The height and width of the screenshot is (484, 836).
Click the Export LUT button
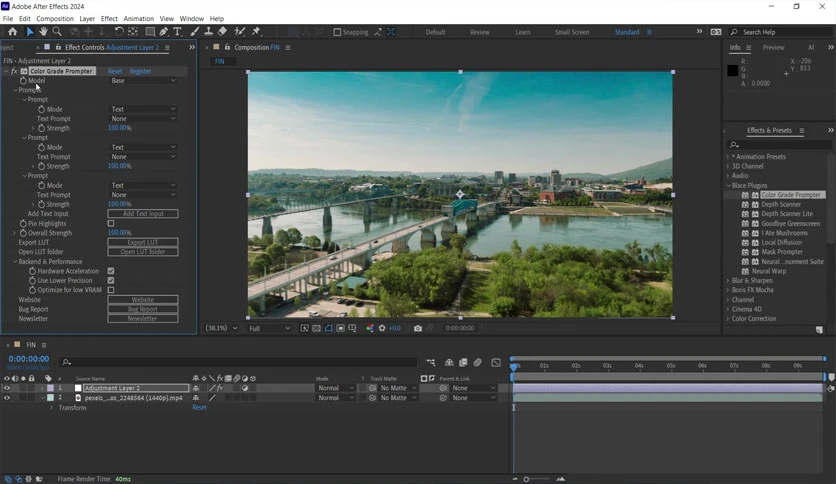click(143, 243)
